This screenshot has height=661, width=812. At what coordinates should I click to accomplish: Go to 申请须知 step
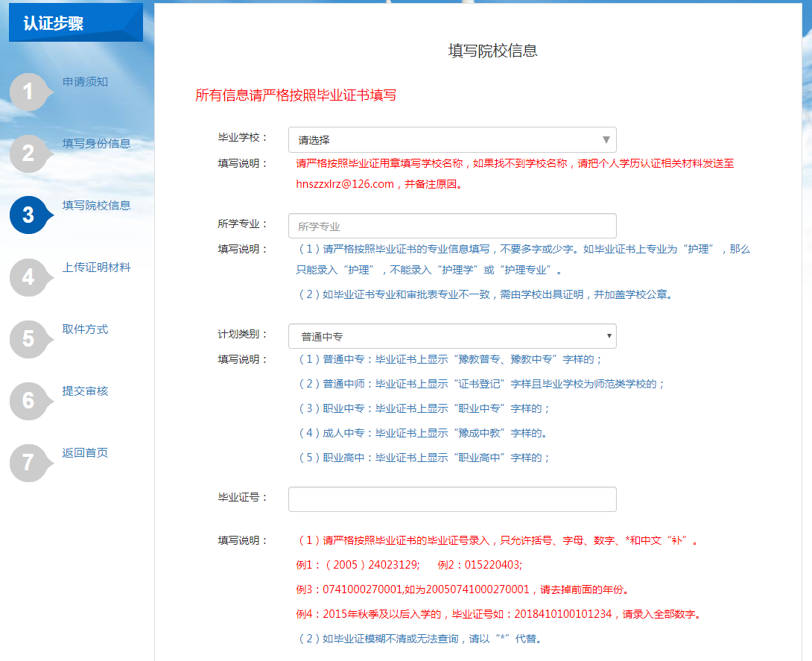pyautogui.click(x=85, y=82)
